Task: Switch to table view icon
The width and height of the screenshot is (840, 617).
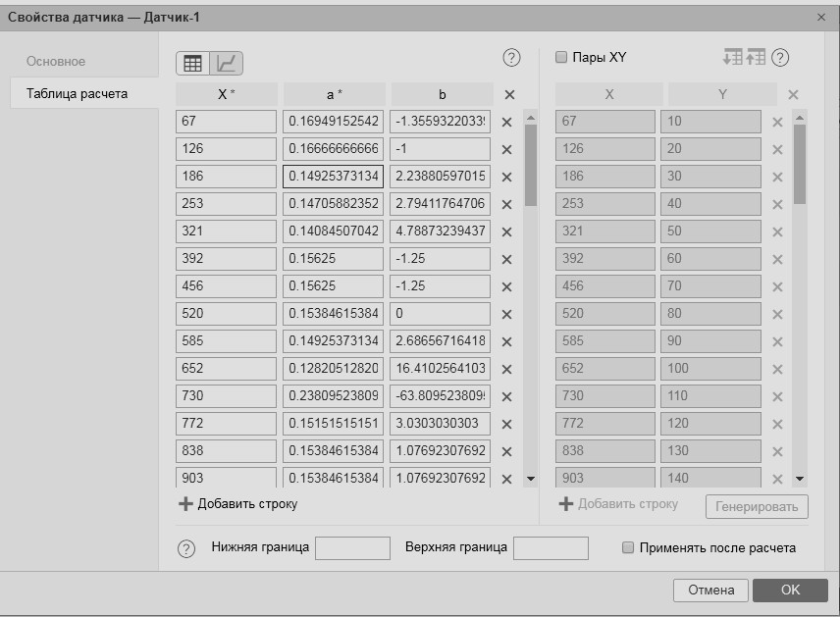Action: [x=193, y=64]
